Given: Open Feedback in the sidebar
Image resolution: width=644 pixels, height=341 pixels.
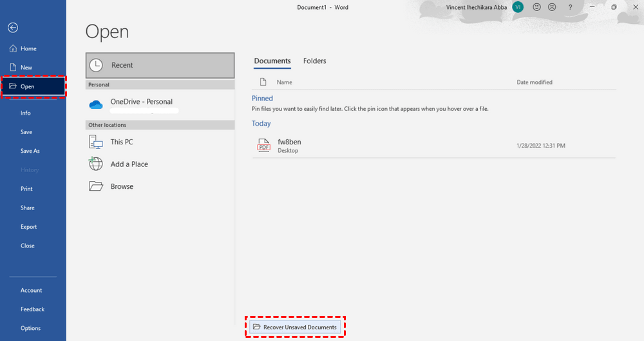Looking at the screenshot, I should pos(33,309).
